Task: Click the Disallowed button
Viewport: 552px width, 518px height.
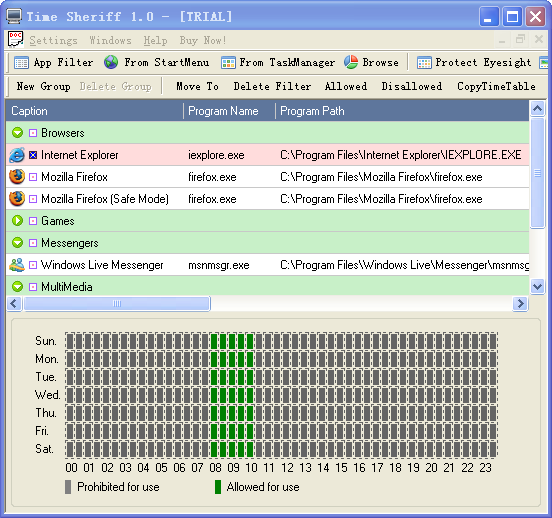Action: pyautogui.click(x=412, y=86)
